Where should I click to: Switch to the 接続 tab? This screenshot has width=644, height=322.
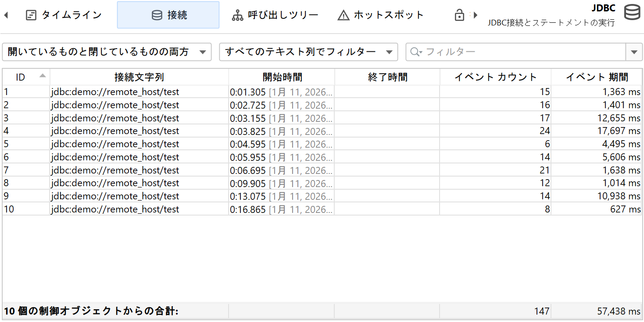click(168, 15)
